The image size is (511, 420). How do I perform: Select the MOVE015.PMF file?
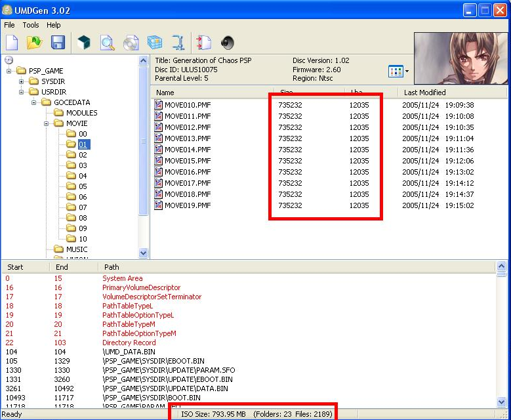click(188, 161)
